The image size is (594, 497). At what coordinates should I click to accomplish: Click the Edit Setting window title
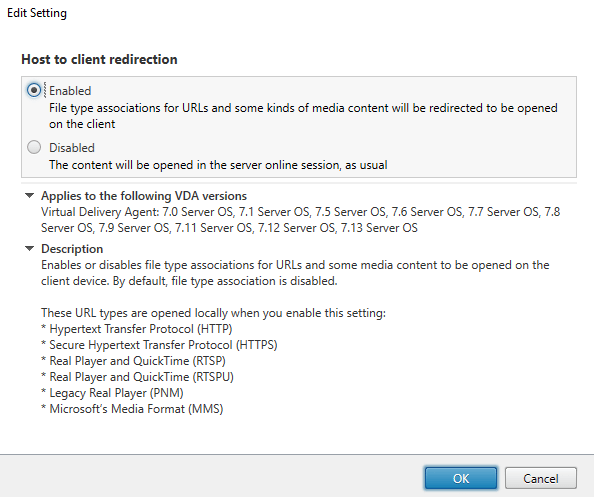37,13
